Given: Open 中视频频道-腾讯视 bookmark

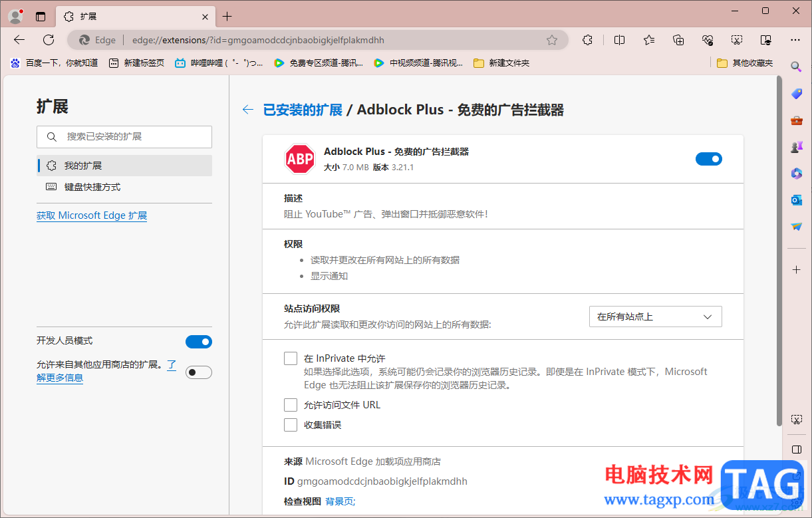Looking at the screenshot, I should 418,63.
